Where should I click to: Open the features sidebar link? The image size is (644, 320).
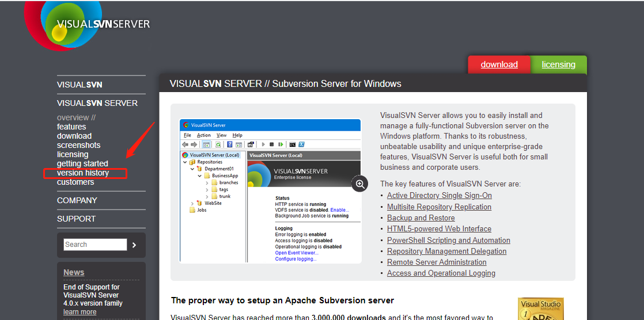pyautogui.click(x=71, y=127)
